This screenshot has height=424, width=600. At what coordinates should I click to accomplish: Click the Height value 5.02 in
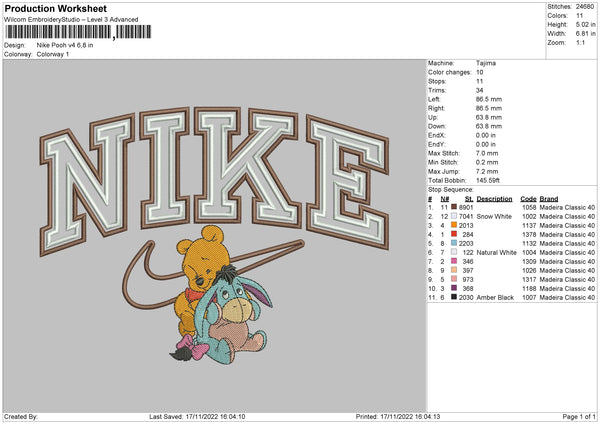click(x=585, y=24)
